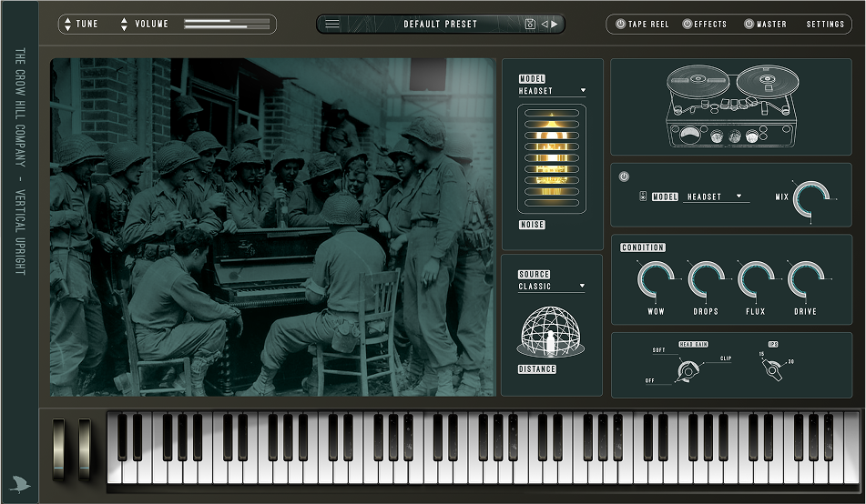
Task: Click the small cassette icon beside MODEL
Action: [x=643, y=196]
